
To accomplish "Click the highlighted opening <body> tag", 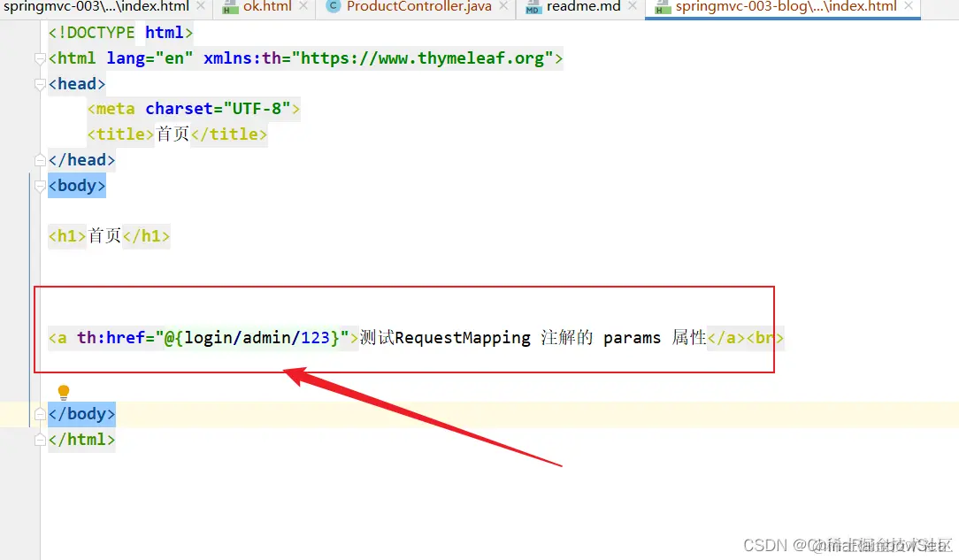I will click(x=77, y=185).
